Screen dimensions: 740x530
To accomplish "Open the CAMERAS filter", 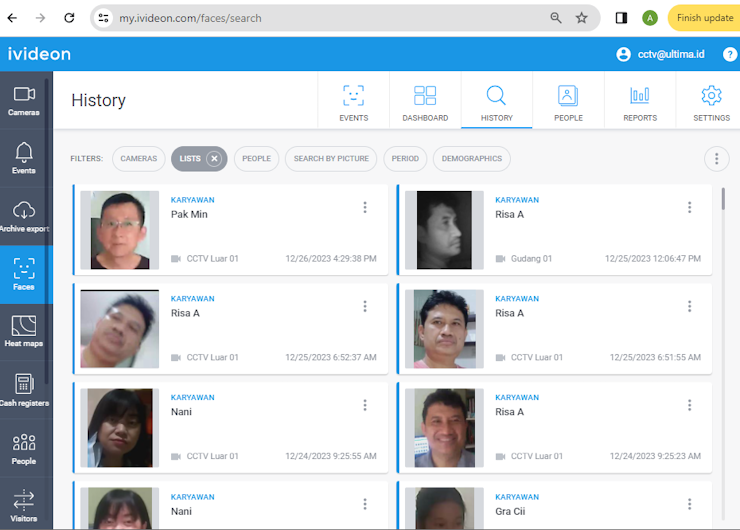I will (139, 159).
